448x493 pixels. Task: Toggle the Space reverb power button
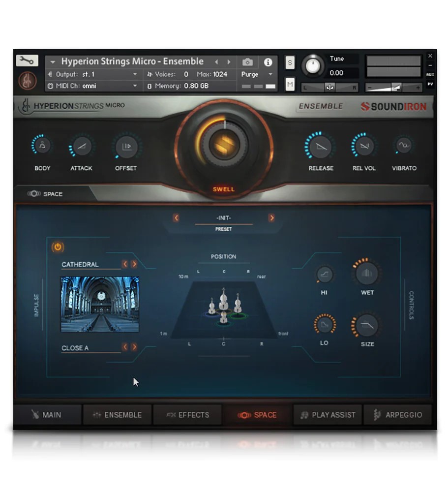pyautogui.click(x=58, y=247)
